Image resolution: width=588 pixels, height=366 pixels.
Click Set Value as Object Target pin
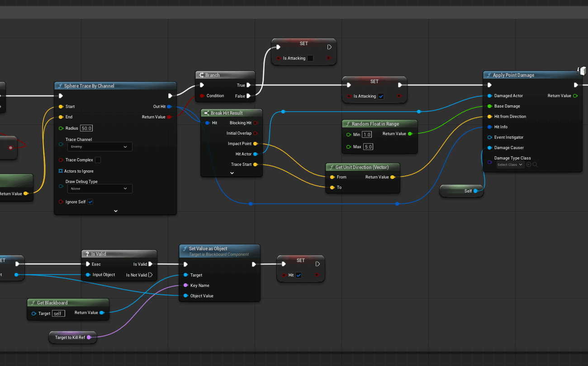pos(185,275)
